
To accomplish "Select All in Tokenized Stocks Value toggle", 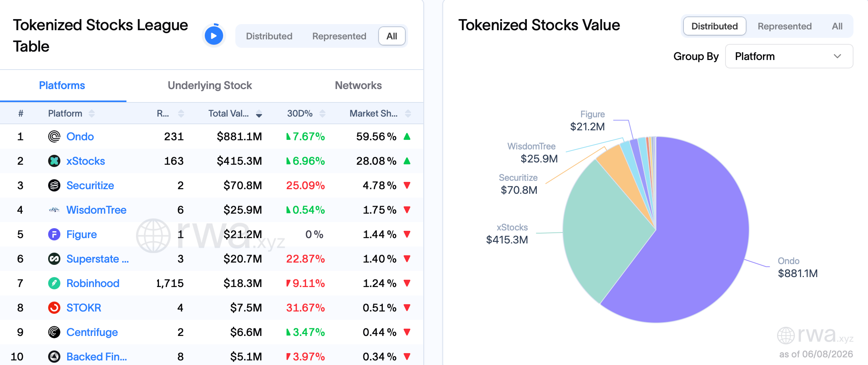I will 837,26.
